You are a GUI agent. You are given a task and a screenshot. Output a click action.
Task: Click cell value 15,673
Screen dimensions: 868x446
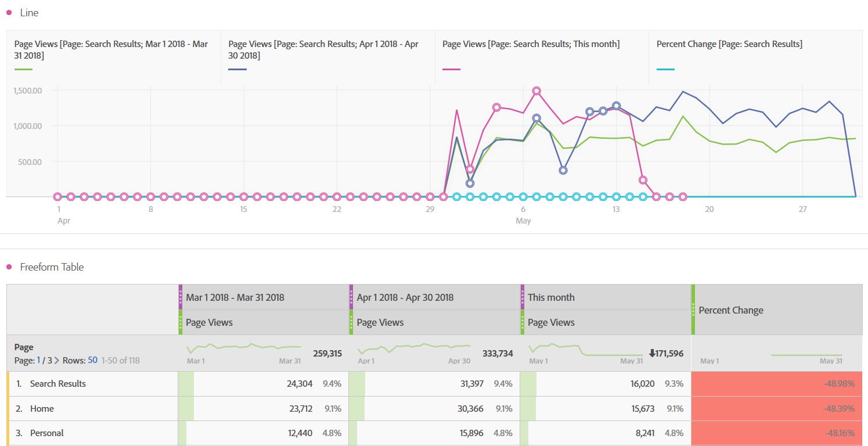point(643,409)
